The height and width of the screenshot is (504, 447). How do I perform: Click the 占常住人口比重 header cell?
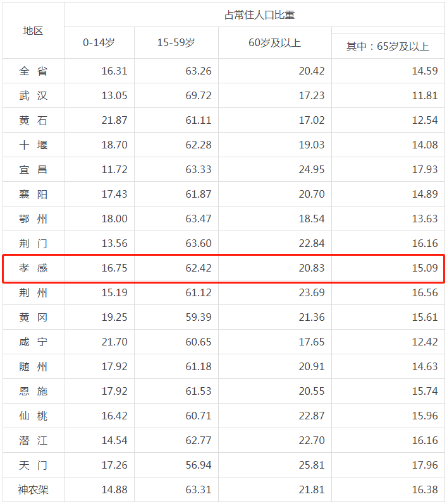point(254,15)
